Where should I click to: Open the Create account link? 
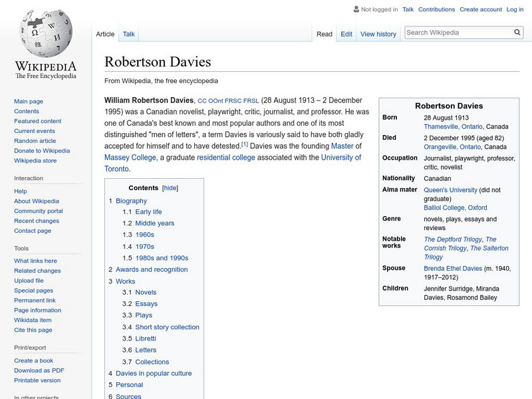tap(480, 9)
